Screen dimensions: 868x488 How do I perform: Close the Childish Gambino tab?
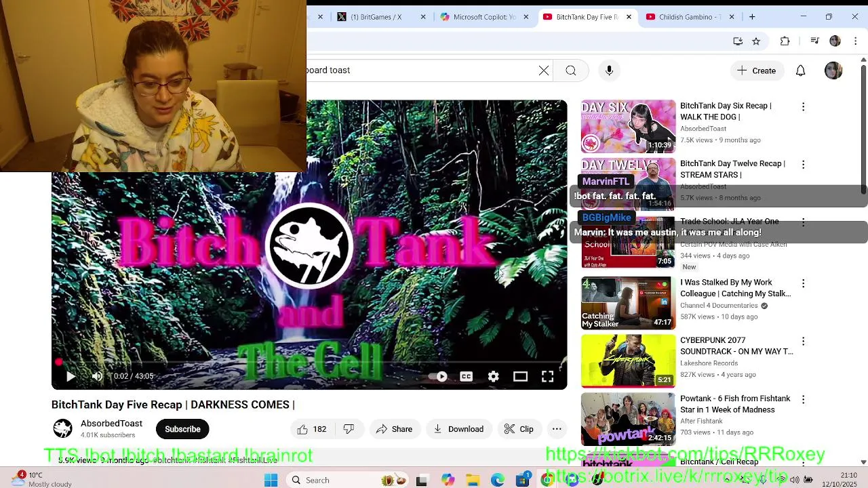732,17
